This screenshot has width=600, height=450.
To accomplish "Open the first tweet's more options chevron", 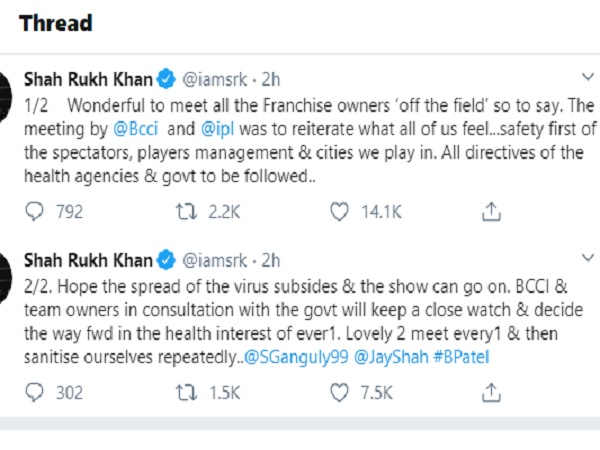I will [585, 78].
